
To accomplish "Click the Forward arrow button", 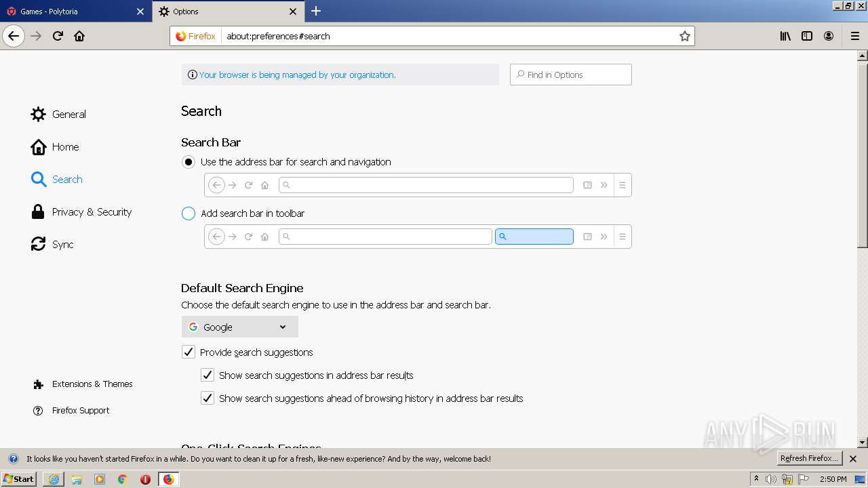I will (x=37, y=36).
